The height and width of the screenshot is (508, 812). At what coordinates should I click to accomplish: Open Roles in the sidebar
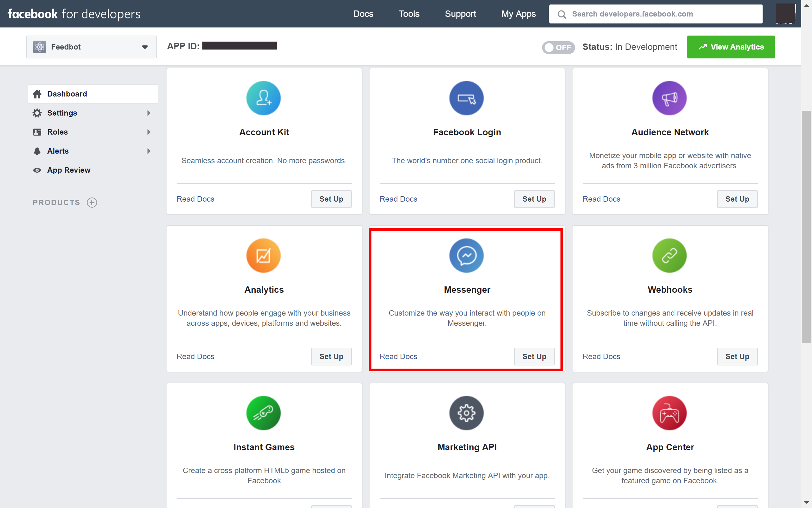tap(93, 132)
